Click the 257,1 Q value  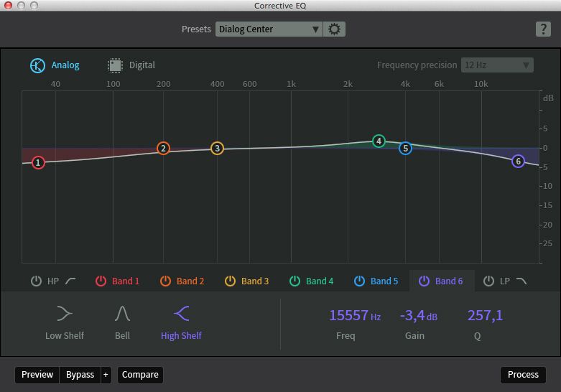(x=485, y=315)
